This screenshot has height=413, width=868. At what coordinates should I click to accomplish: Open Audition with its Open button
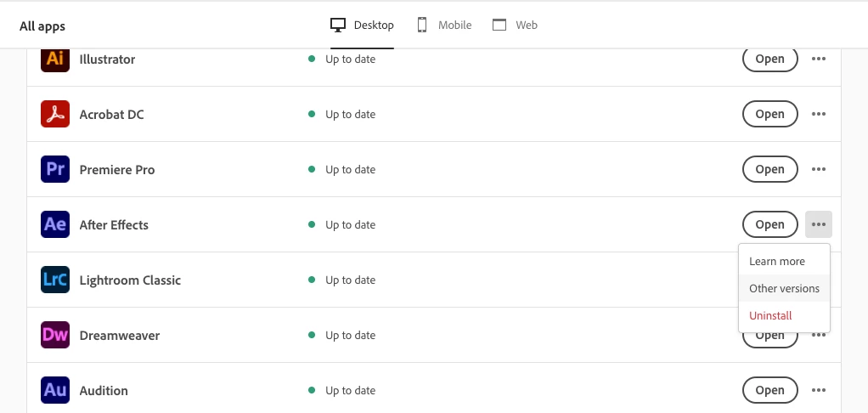[770, 390]
